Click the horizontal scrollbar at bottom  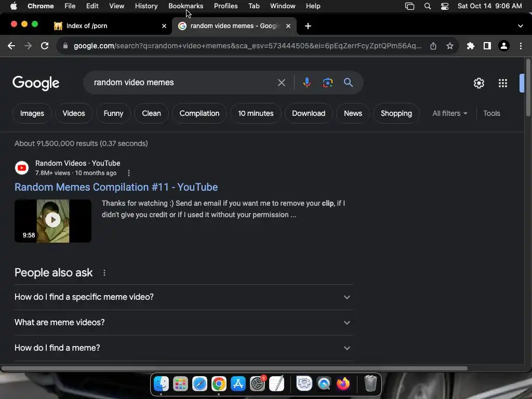pos(234,368)
